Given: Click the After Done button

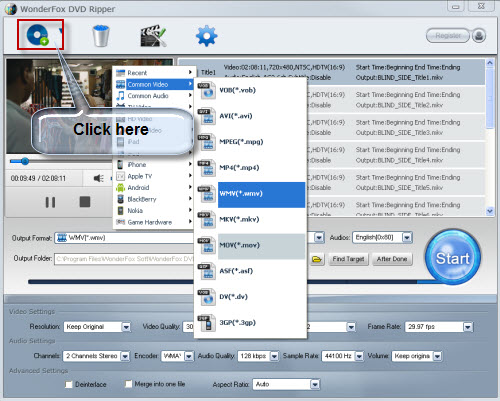Looking at the screenshot, I should coord(392,259).
